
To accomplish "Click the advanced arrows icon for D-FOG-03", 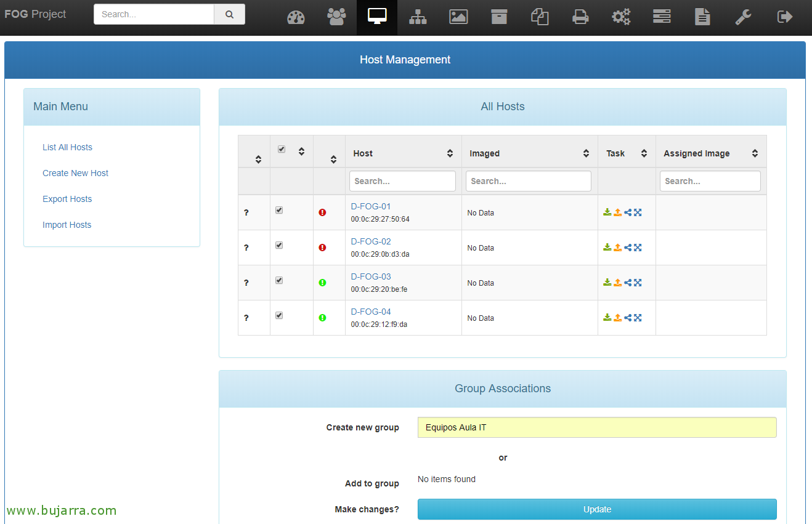I will (638, 283).
